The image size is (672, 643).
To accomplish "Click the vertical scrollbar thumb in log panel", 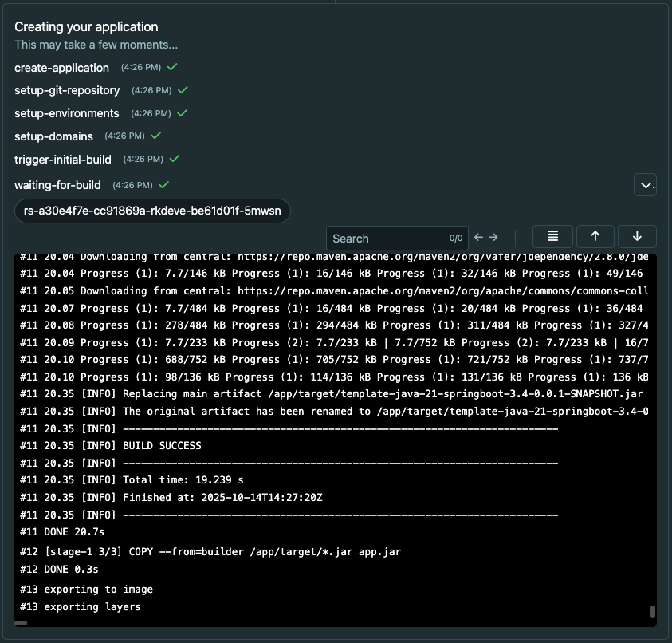I will (653, 612).
